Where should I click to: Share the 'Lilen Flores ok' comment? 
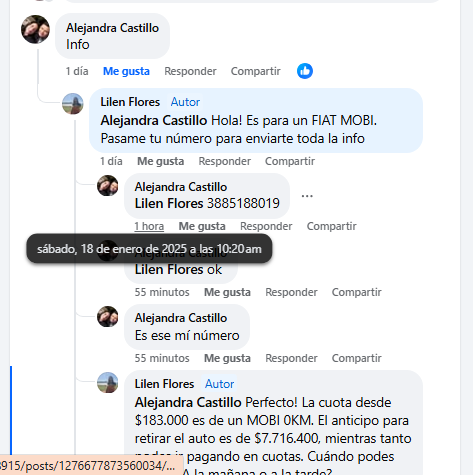(x=357, y=292)
